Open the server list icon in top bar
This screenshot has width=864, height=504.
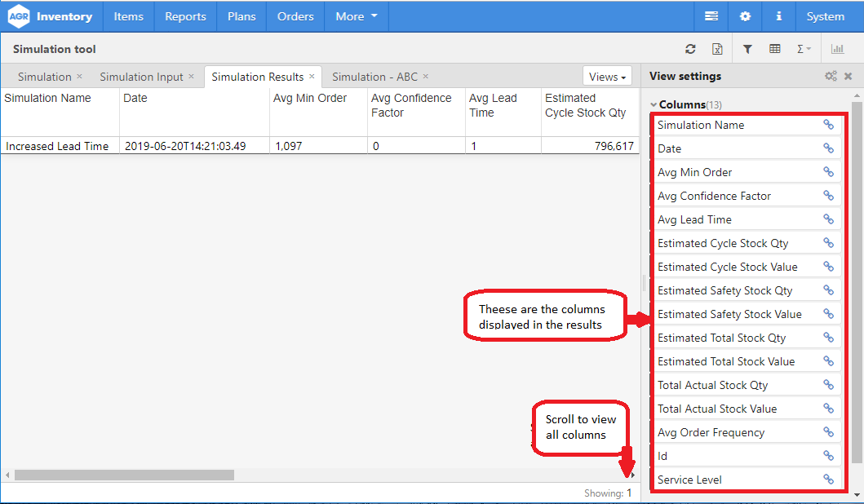pyautogui.click(x=711, y=16)
